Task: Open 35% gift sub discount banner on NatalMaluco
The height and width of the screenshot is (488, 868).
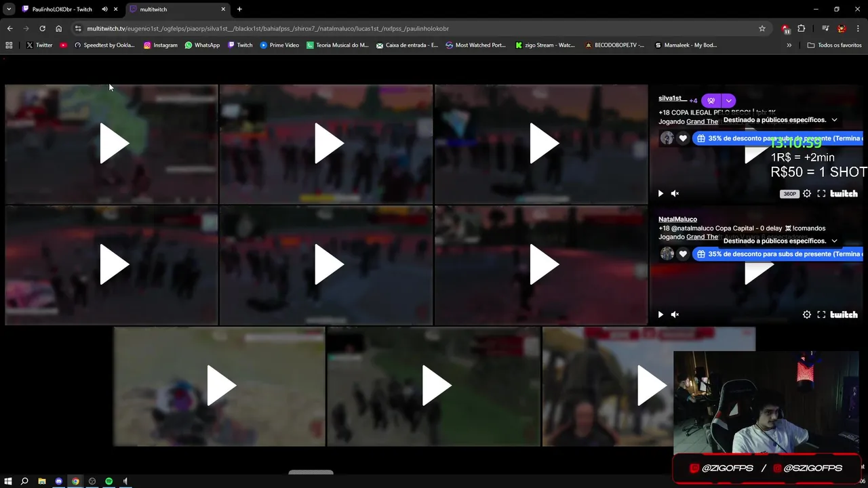Action: pyautogui.click(x=778, y=253)
